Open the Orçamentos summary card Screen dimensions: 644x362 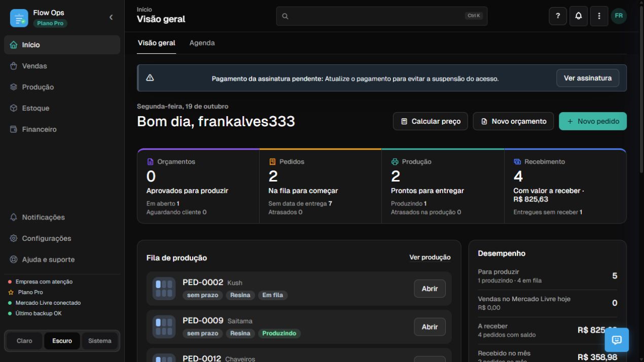pos(198,186)
